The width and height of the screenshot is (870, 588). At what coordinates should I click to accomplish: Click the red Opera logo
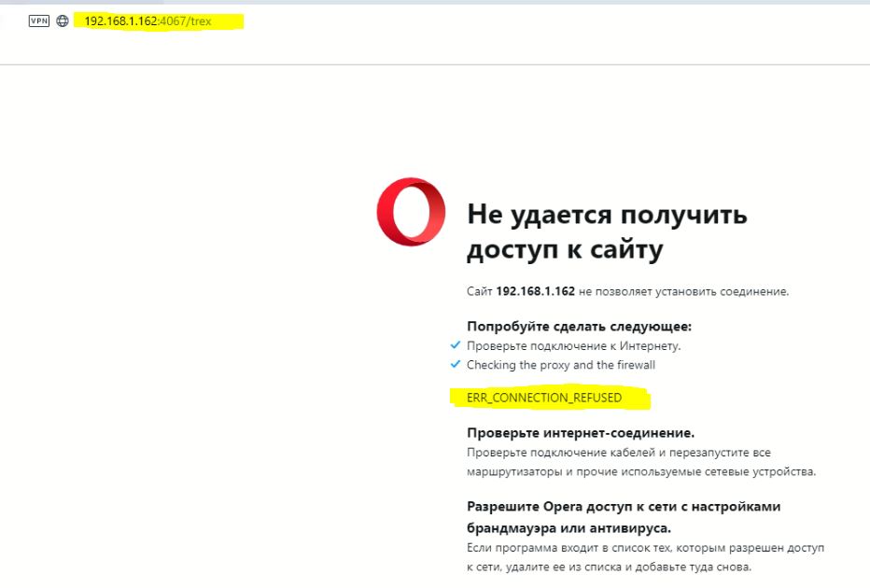(x=411, y=212)
